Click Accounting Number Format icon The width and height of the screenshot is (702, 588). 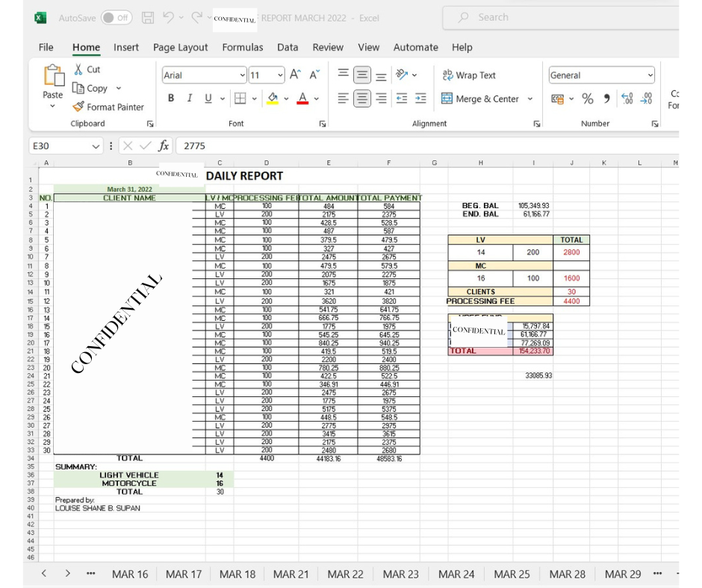click(557, 99)
